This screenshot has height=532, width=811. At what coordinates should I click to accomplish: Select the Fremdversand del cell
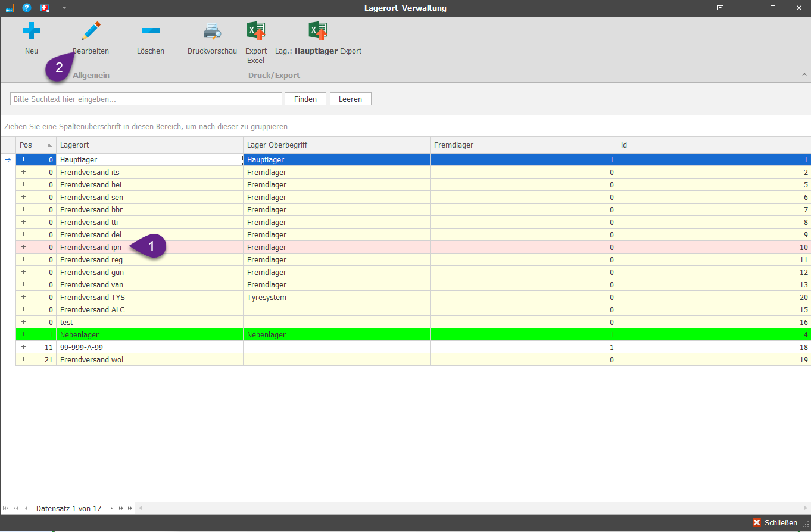149,234
